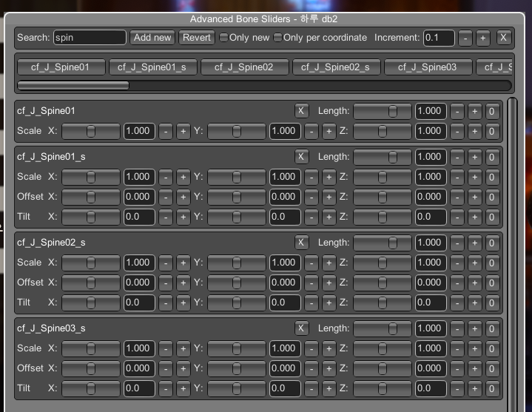Click cf_J_Spine01 Scale X value field
Image resolution: width=532 pixels, height=412 pixels.
tap(139, 131)
